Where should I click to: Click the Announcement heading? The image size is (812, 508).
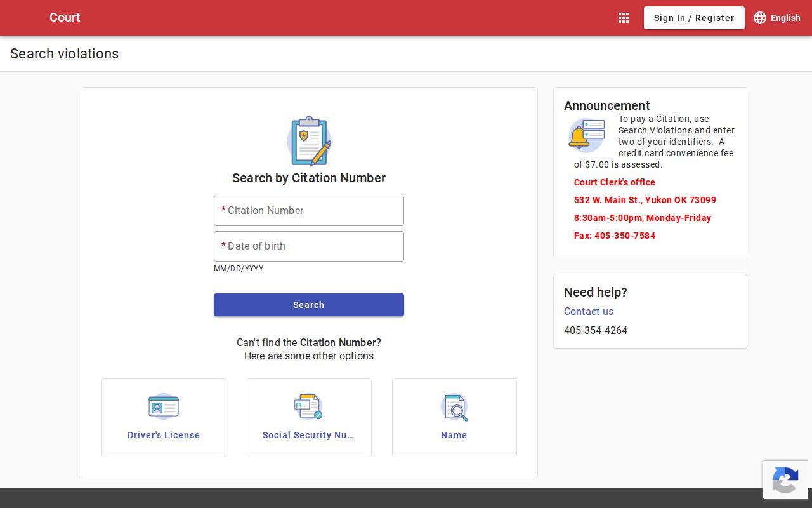(607, 105)
